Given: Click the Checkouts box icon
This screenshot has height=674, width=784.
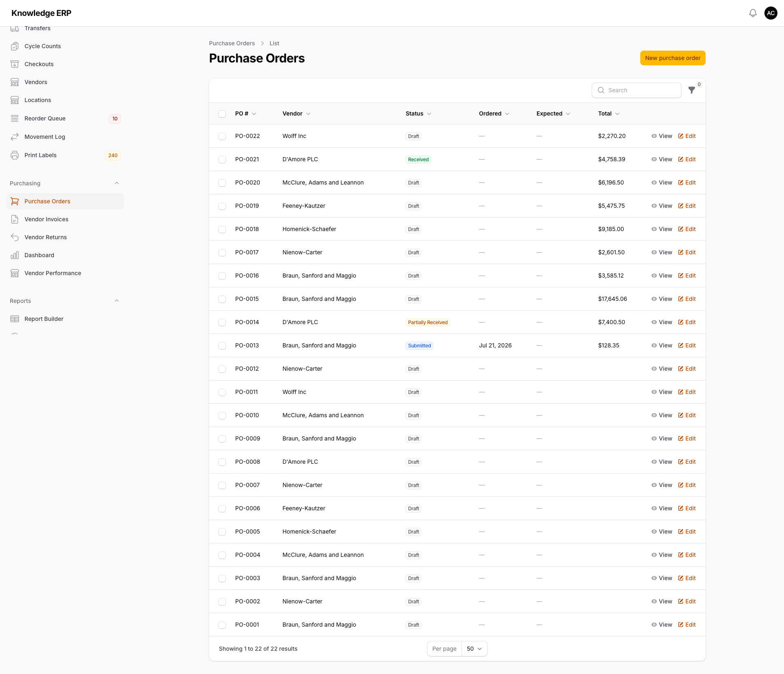Looking at the screenshot, I should click(15, 64).
